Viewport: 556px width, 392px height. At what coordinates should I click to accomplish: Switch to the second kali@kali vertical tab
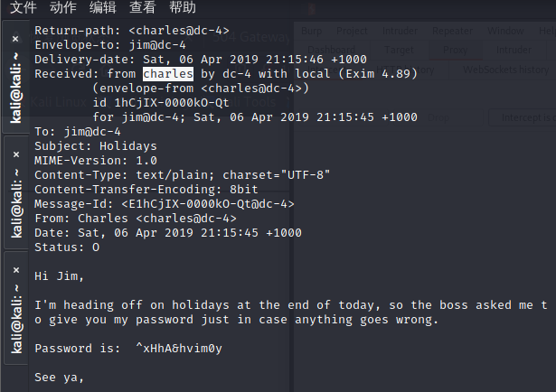pyautogui.click(x=16, y=203)
